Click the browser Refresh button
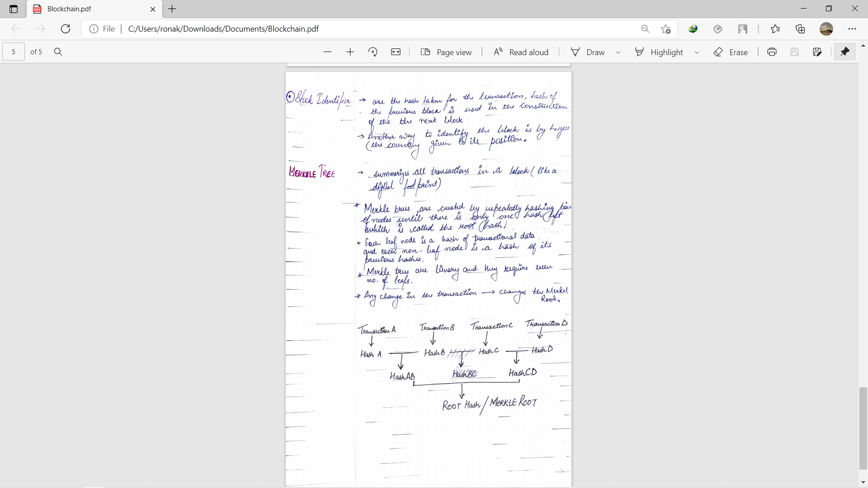 tap(66, 29)
